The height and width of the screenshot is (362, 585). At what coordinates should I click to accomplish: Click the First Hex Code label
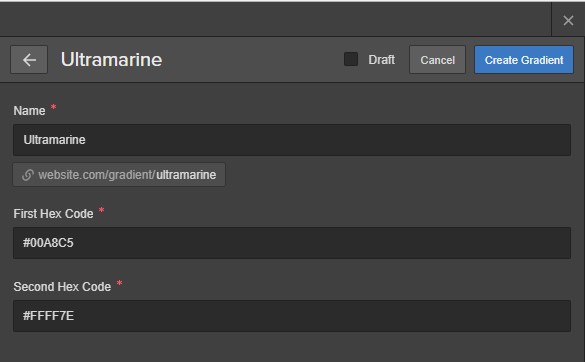[53, 214]
